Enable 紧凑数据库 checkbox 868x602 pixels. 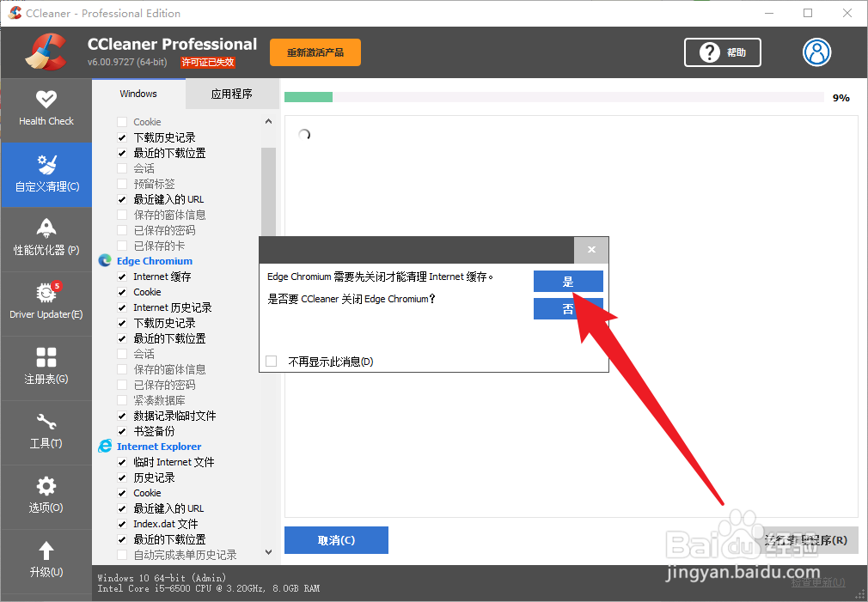coord(122,400)
